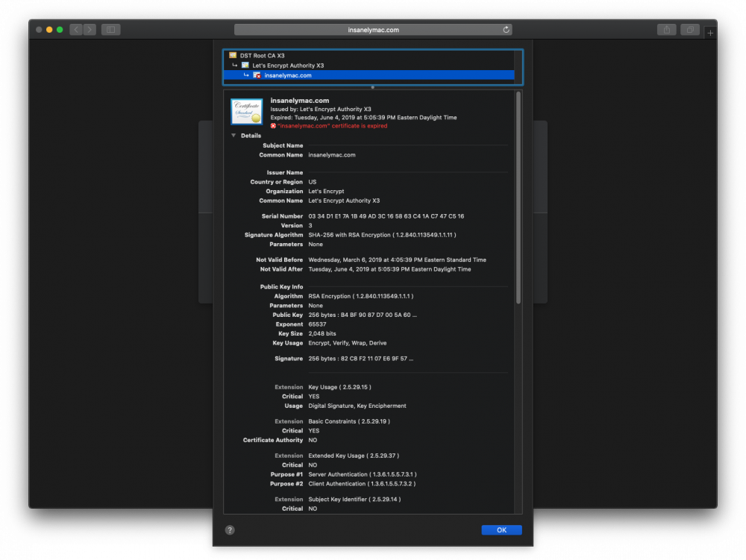Show all tabs overview button
Screen dimensions: 746x560
690,30
